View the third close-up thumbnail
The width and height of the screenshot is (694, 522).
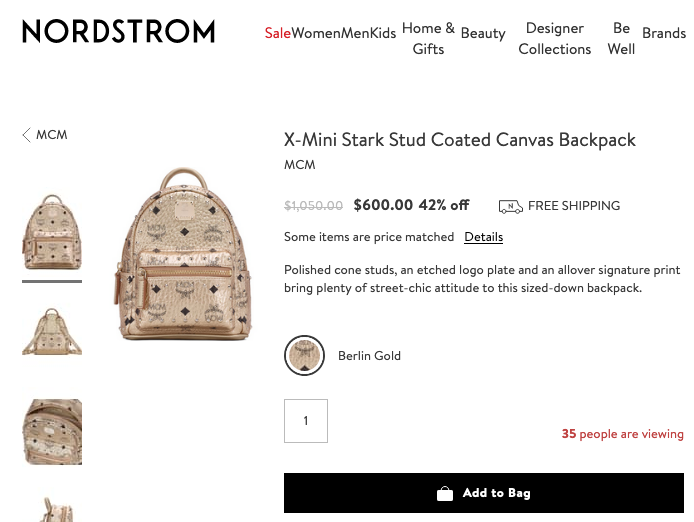(x=52, y=431)
